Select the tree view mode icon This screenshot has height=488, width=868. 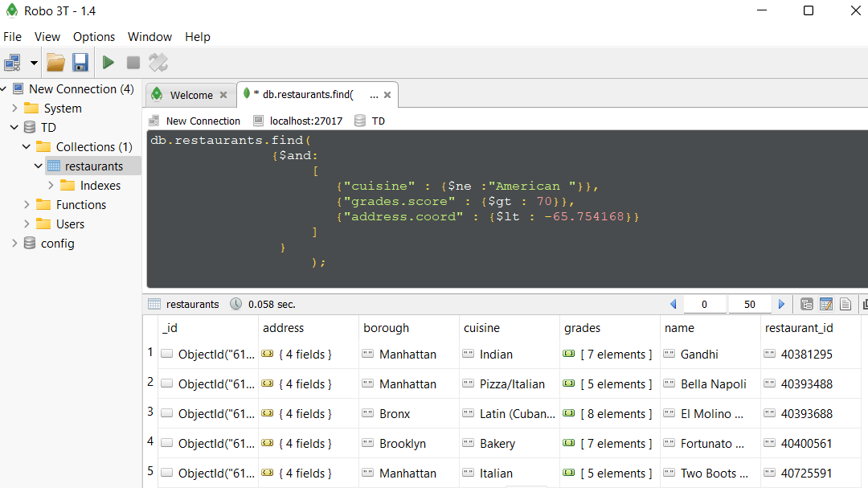coord(806,304)
